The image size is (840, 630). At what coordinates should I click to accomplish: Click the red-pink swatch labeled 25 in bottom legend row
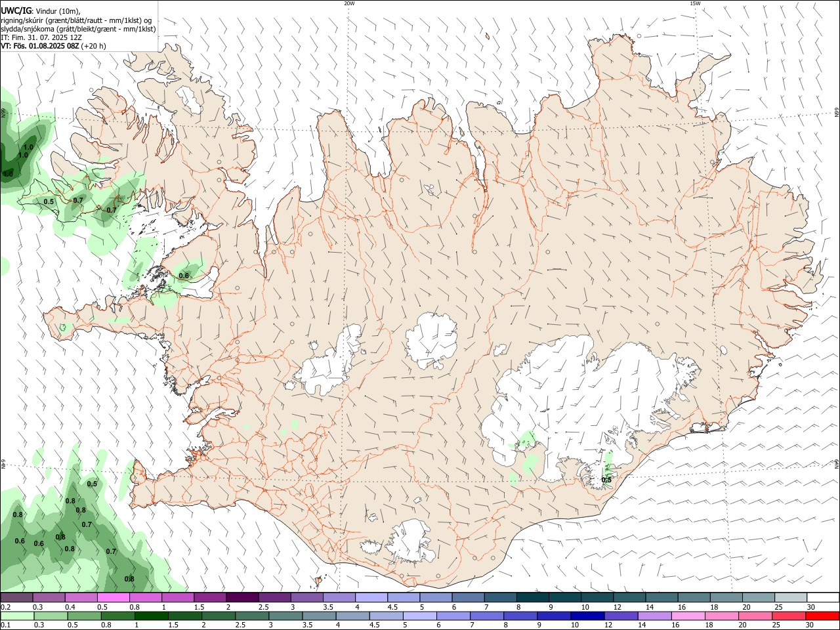789,616
